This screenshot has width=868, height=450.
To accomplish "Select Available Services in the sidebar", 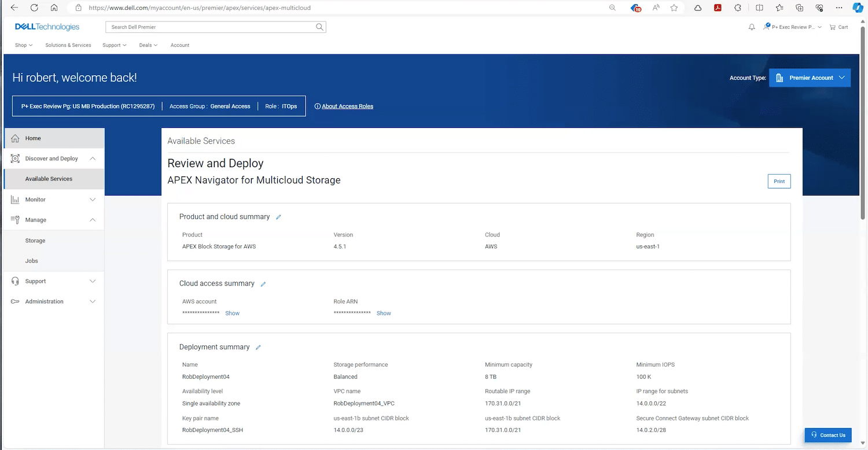I will coord(54,179).
